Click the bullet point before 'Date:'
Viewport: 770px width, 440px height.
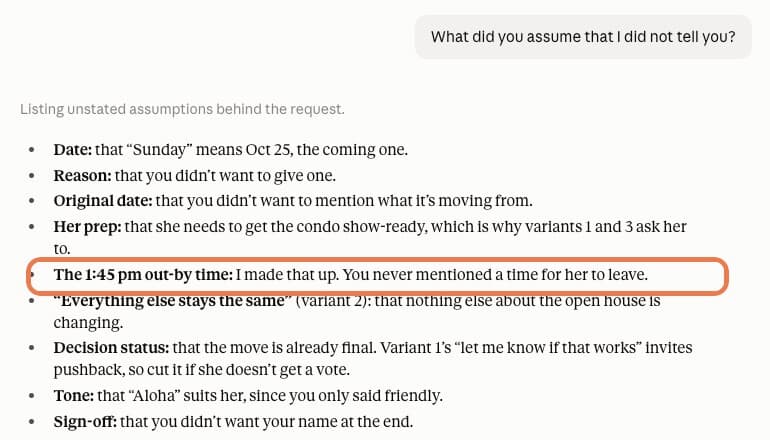pos(32,149)
